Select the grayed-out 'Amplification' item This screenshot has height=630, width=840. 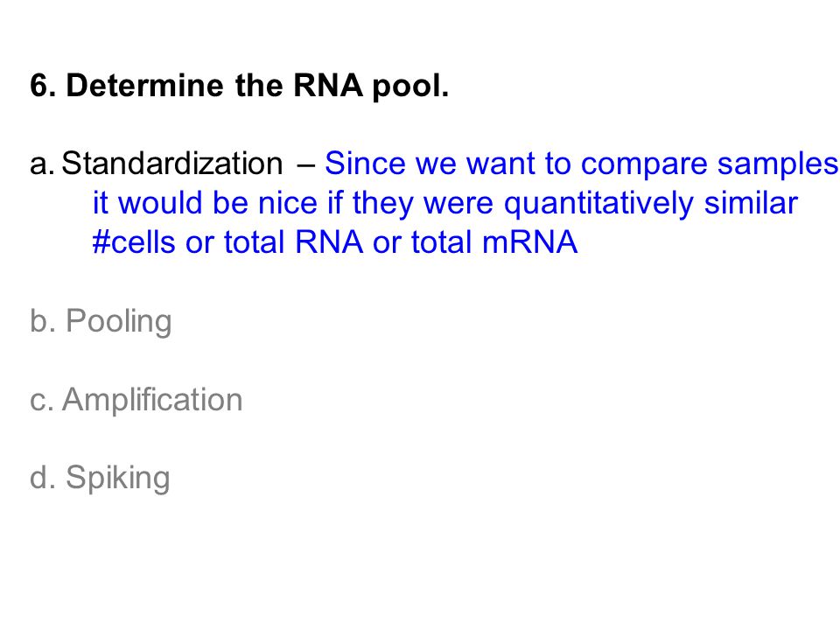pos(152,400)
